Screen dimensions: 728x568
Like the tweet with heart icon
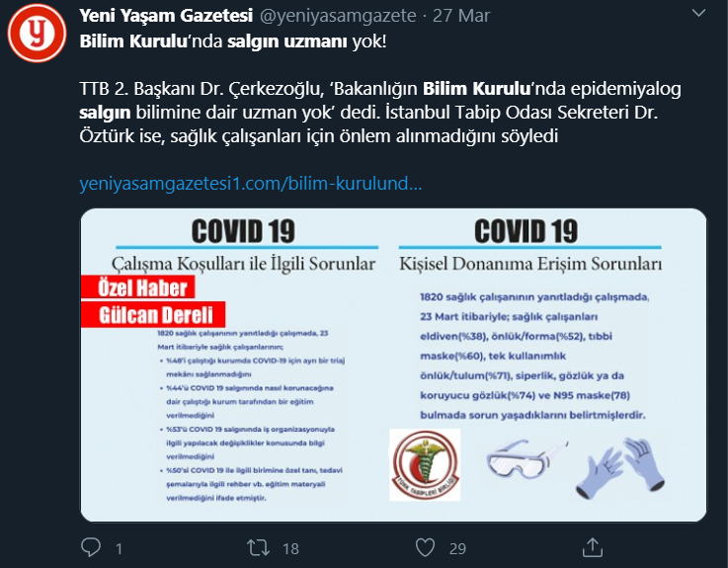click(425, 547)
